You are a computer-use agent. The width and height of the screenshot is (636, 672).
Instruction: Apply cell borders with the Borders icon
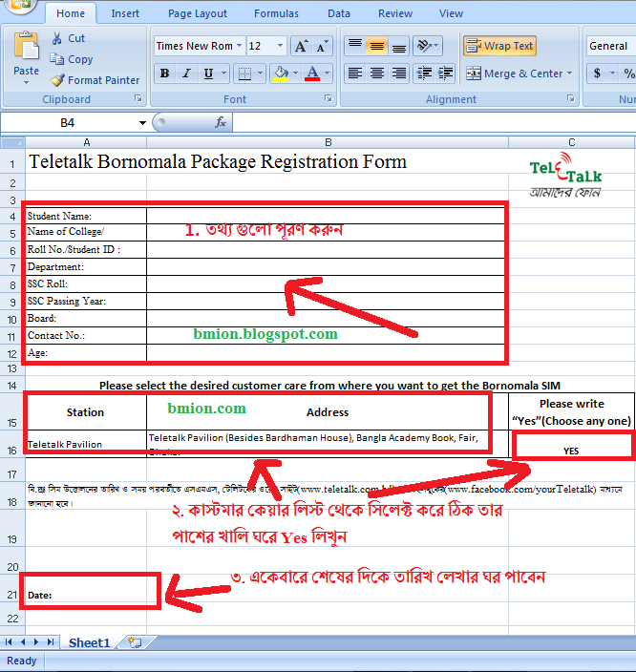(x=244, y=73)
